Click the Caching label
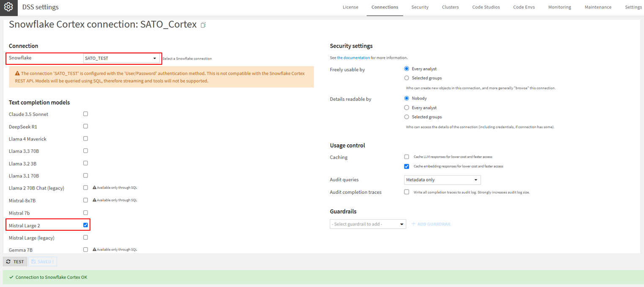 [x=338, y=157]
